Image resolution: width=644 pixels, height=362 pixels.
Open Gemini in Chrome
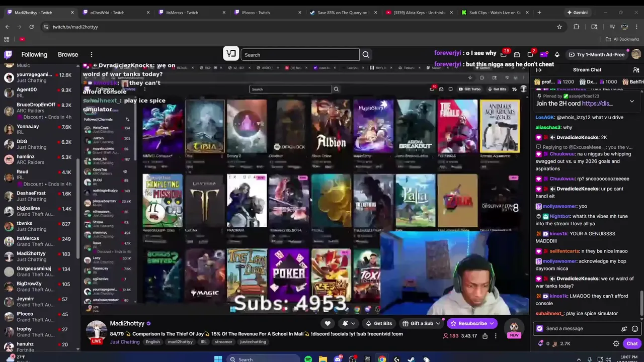[x=577, y=13]
